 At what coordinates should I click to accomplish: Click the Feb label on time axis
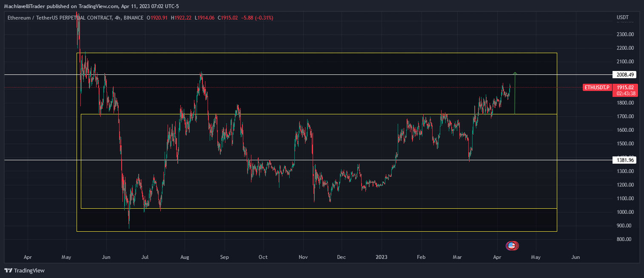pos(421,257)
